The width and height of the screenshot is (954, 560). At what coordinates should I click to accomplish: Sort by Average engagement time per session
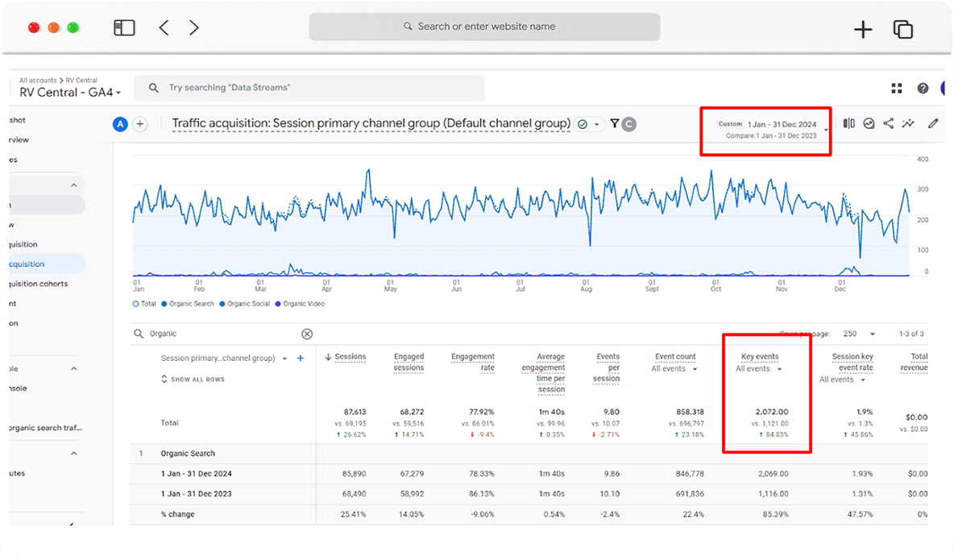[543, 372]
